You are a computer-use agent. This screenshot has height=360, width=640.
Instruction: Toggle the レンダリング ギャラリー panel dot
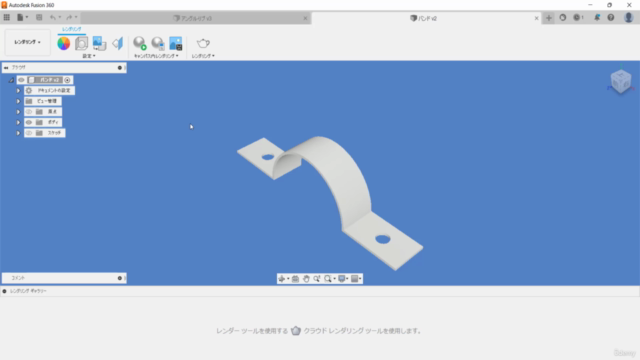[x=4, y=291]
